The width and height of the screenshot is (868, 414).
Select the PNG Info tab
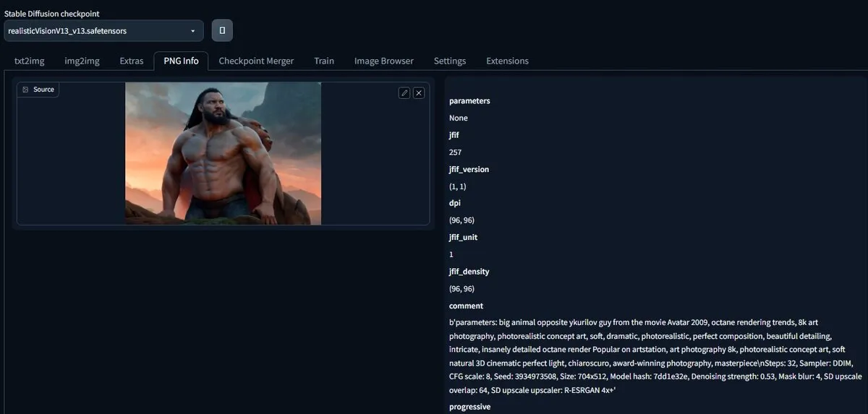point(181,61)
